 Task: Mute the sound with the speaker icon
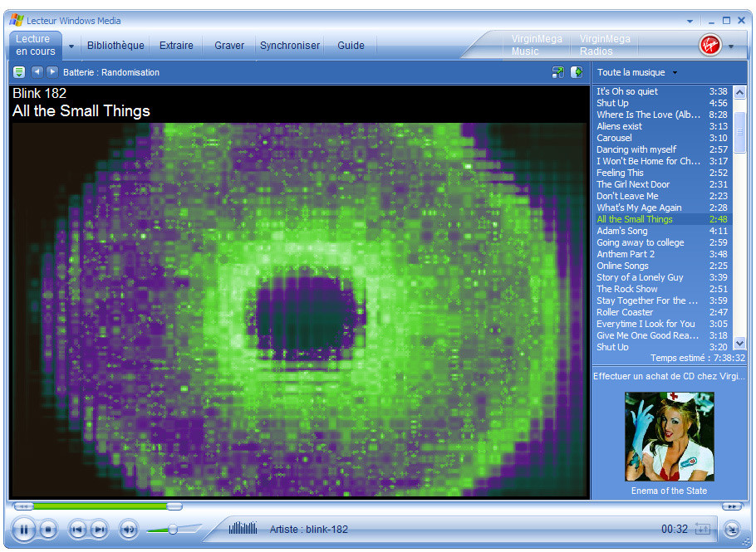(128, 529)
